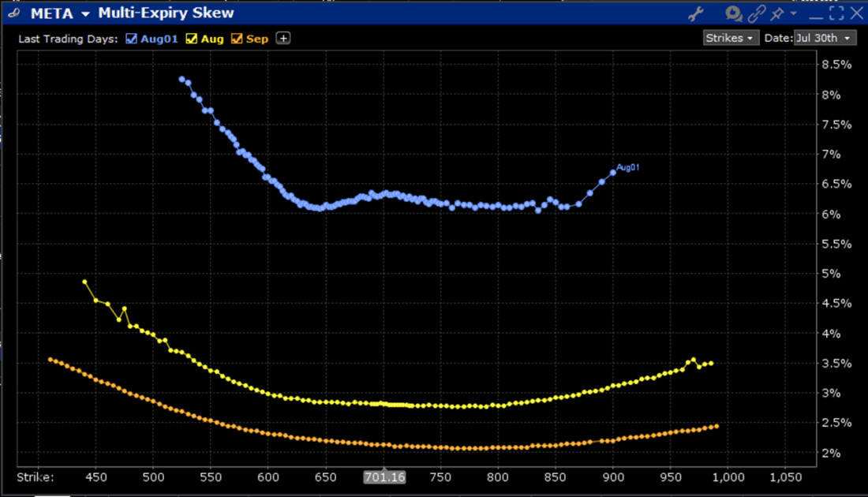Click the Aug01 label on blue curve

pyautogui.click(x=627, y=167)
